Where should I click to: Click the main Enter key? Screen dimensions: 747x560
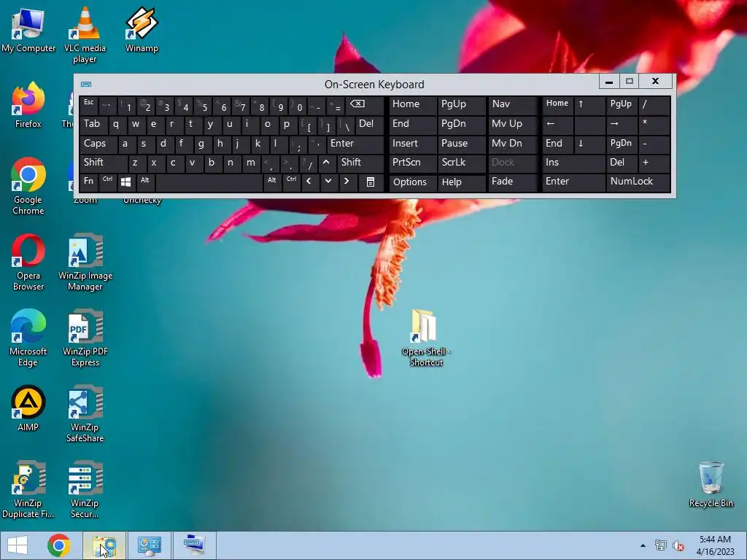coord(355,144)
